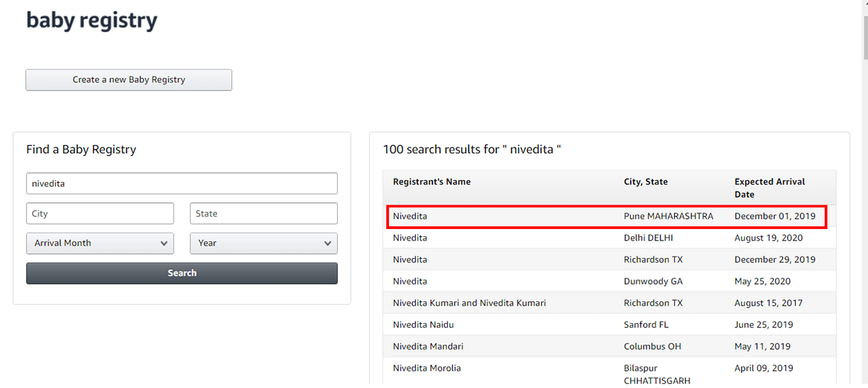Select Nivedita row with December 29, 2019
Screen dimensions: 868x388
[609, 259]
